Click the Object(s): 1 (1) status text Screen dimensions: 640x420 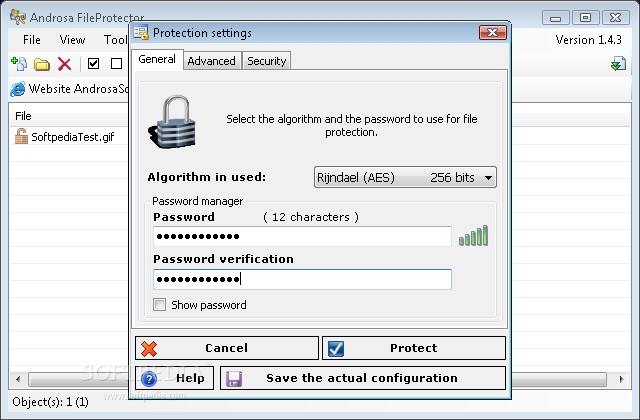tap(50, 402)
